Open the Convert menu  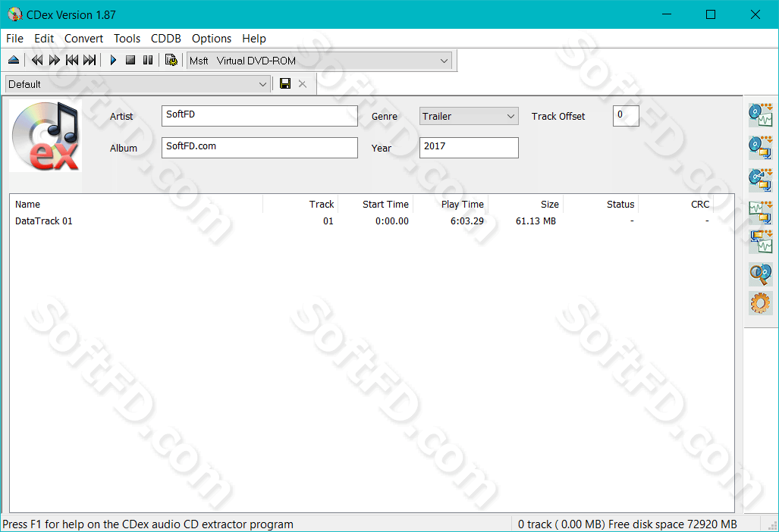(83, 39)
